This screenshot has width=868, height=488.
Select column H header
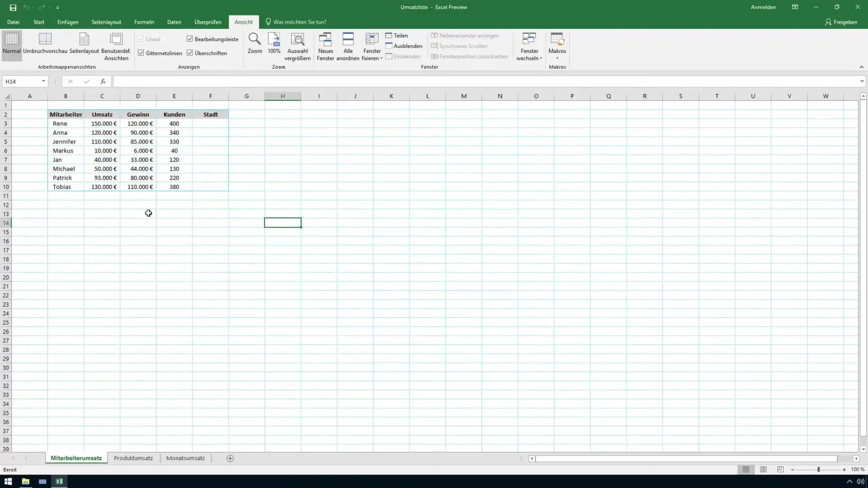tap(283, 96)
